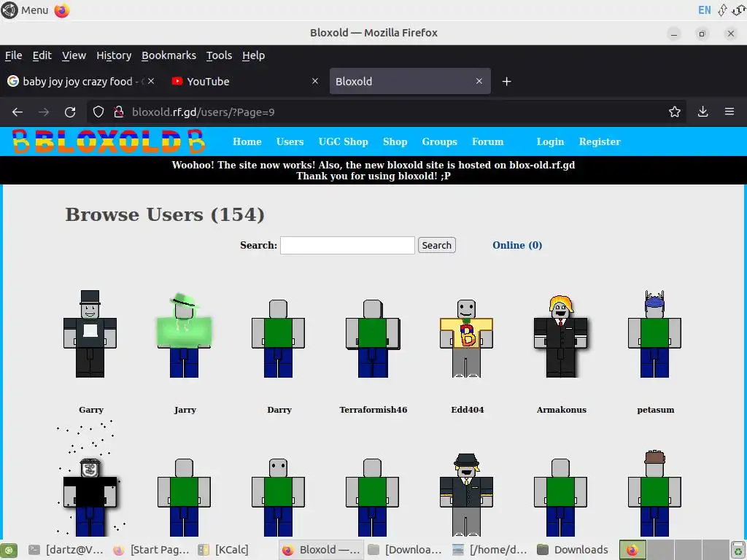Open the View menu
747x560 pixels.
point(74,55)
